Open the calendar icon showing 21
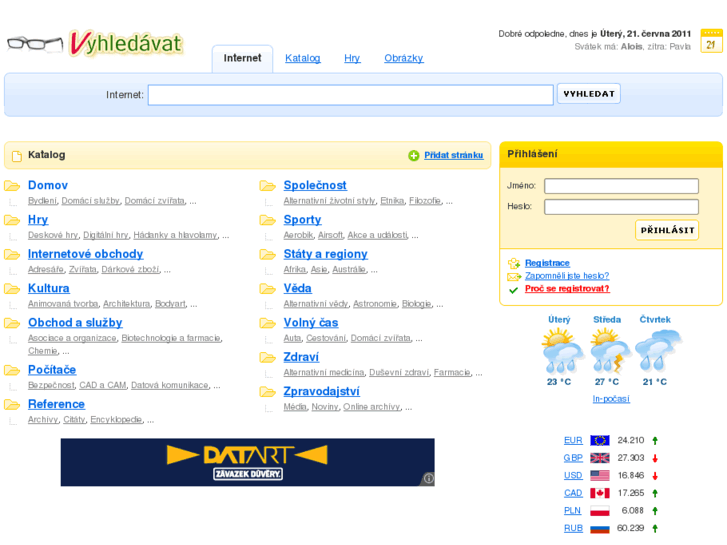 pyautogui.click(x=711, y=41)
